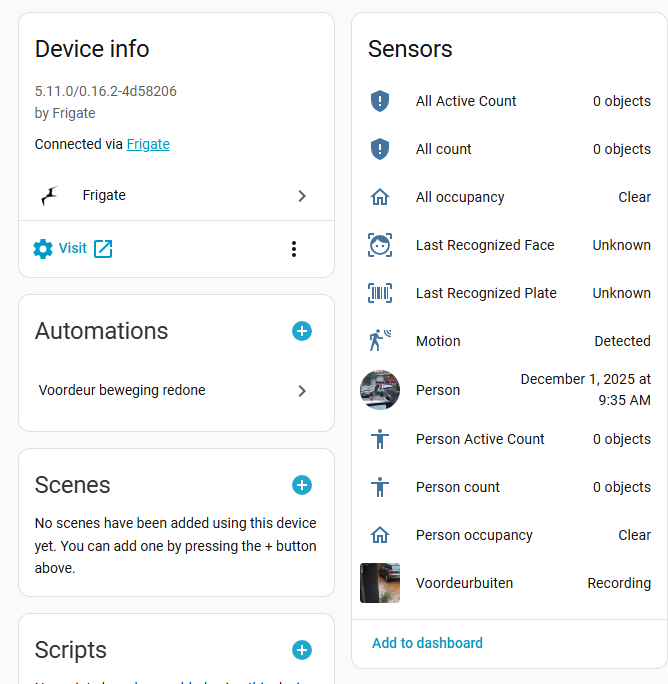Add a new script with plus icon
Viewport: 668px width, 684px height.
click(302, 650)
